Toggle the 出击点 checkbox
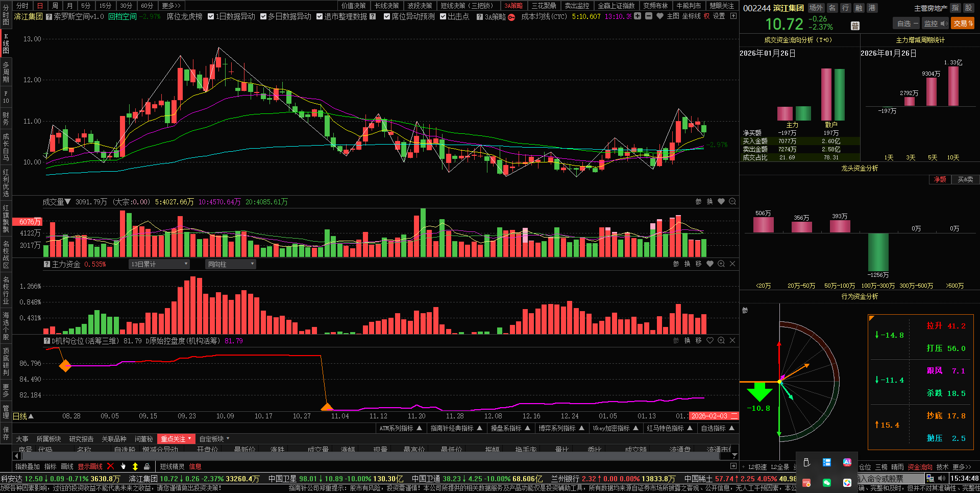980x493 pixels. tap(443, 17)
